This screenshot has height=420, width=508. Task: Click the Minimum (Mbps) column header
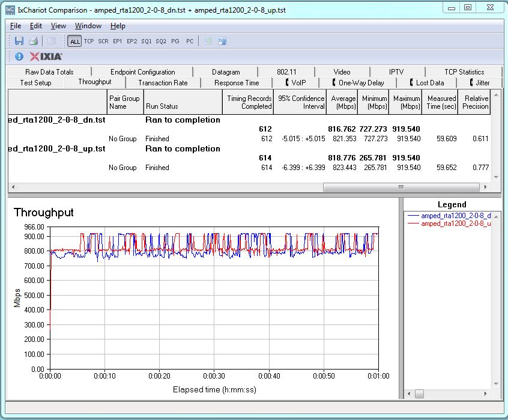tap(373, 102)
